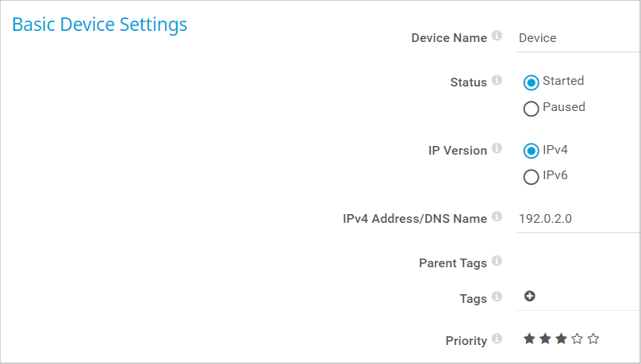
Task: Click the Device Name text field
Action: [x=577, y=38]
